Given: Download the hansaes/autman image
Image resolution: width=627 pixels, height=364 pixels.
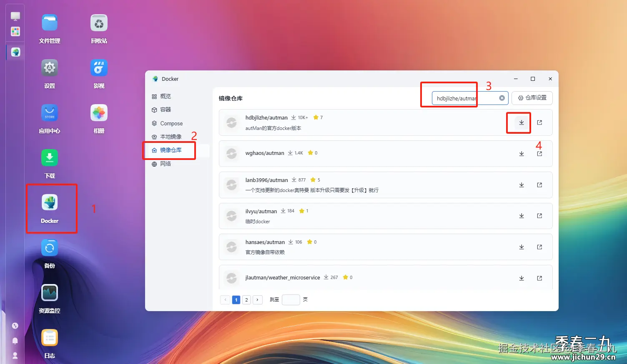Looking at the screenshot, I should [521, 247].
